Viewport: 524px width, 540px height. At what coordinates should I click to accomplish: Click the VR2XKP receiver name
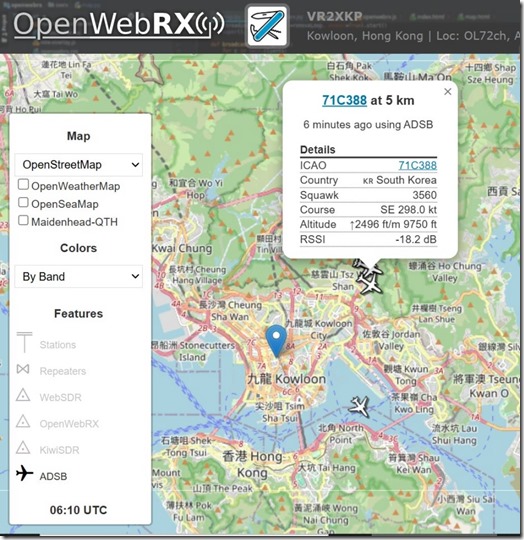pyautogui.click(x=334, y=16)
